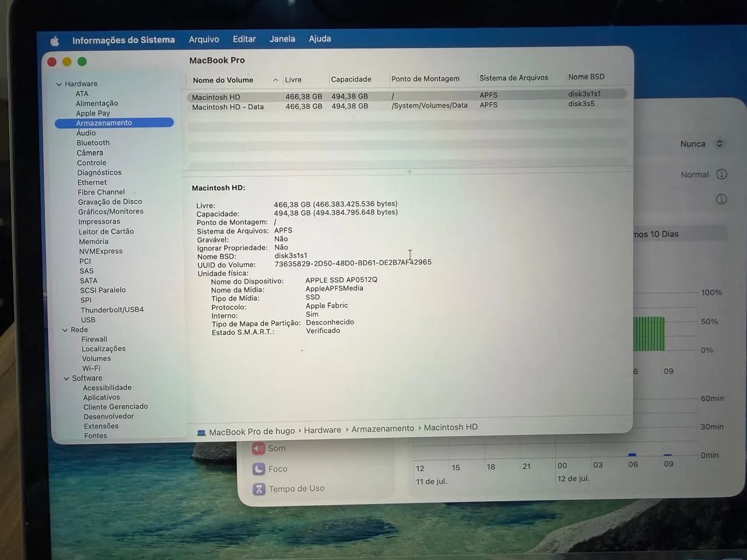747x560 pixels.
Task: Click the info icon below Normal row
Action: [x=721, y=199]
